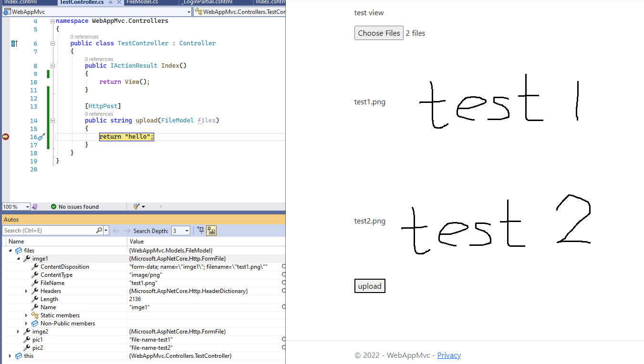The height and width of the screenshot is (364, 644).
Task: Click the wrench icon beside ContentDisposition
Action: pos(35,267)
